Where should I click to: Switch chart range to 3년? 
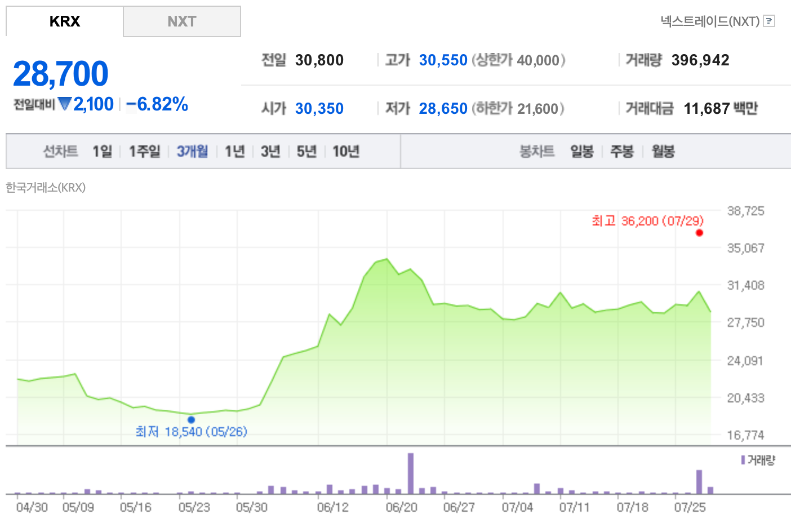(270, 152)
